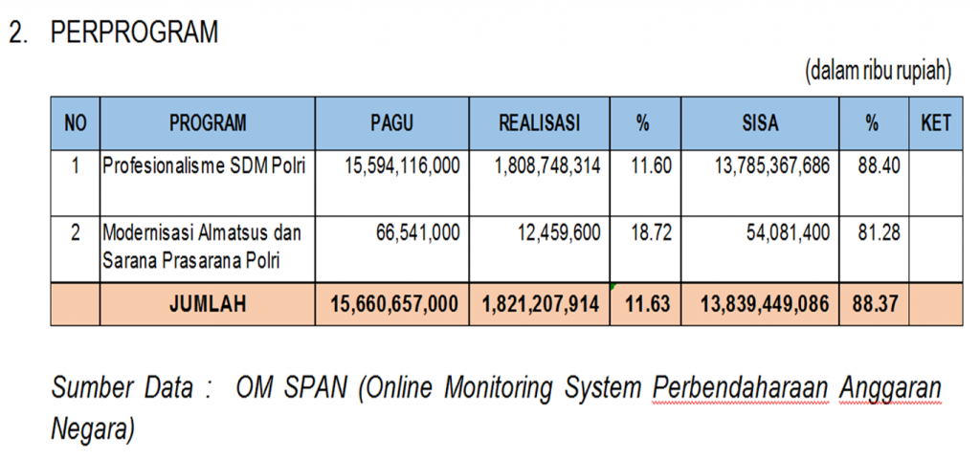Click the PERPROGRAM section heading
This screenshot has height=459, width=980.
(x=134, y=33)
